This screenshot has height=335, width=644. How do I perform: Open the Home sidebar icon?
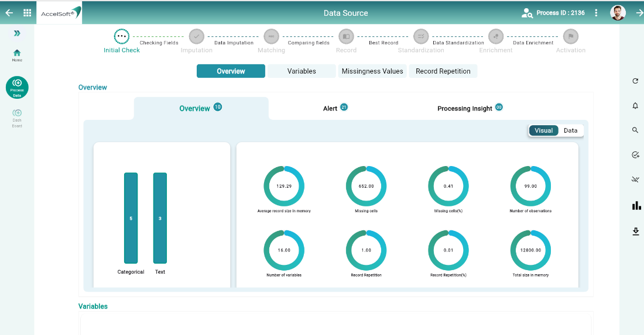point(17,55)
